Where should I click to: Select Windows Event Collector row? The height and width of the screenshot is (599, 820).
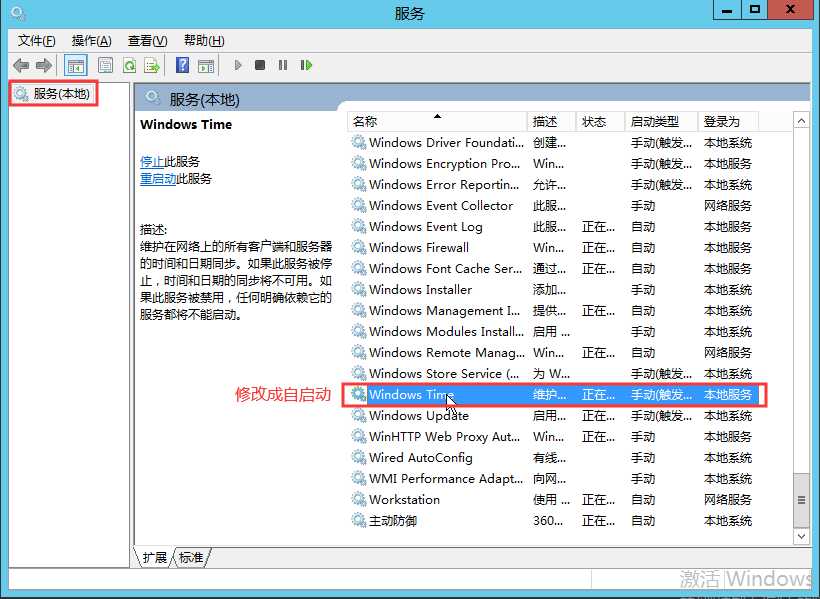[x=552, y=206]
